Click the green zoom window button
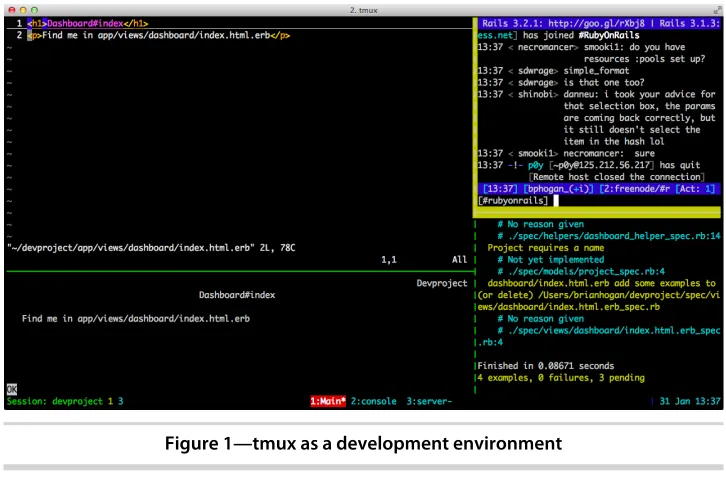726x490 pixels. (x=34, y=10)
